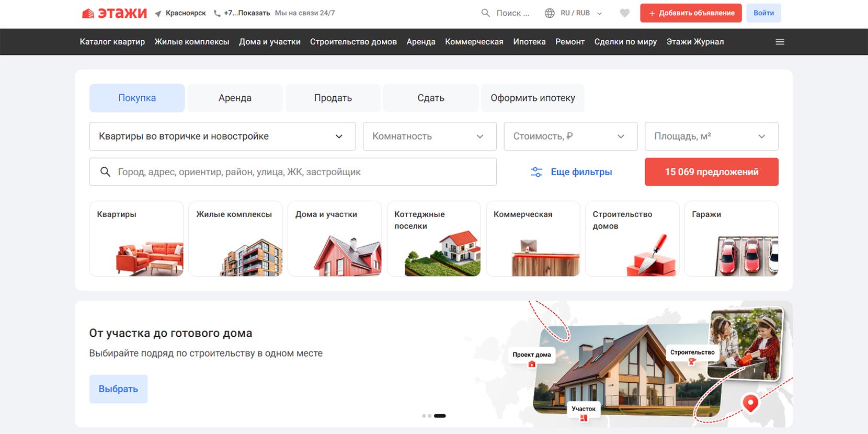Click the globe language icon
The height and width of the screenshot is (434, 868).
pyautogui.click(x=550, y=13)
